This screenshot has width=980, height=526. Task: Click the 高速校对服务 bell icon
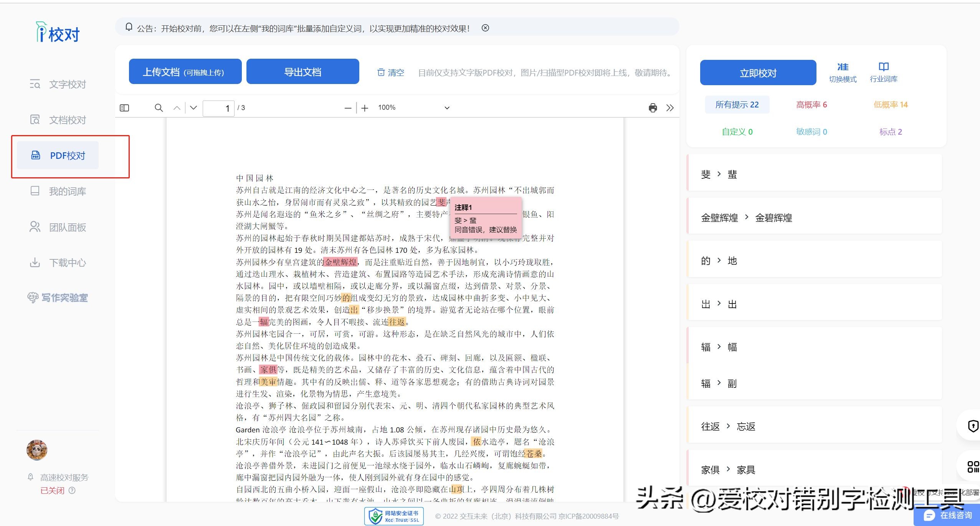coord(31,477)
